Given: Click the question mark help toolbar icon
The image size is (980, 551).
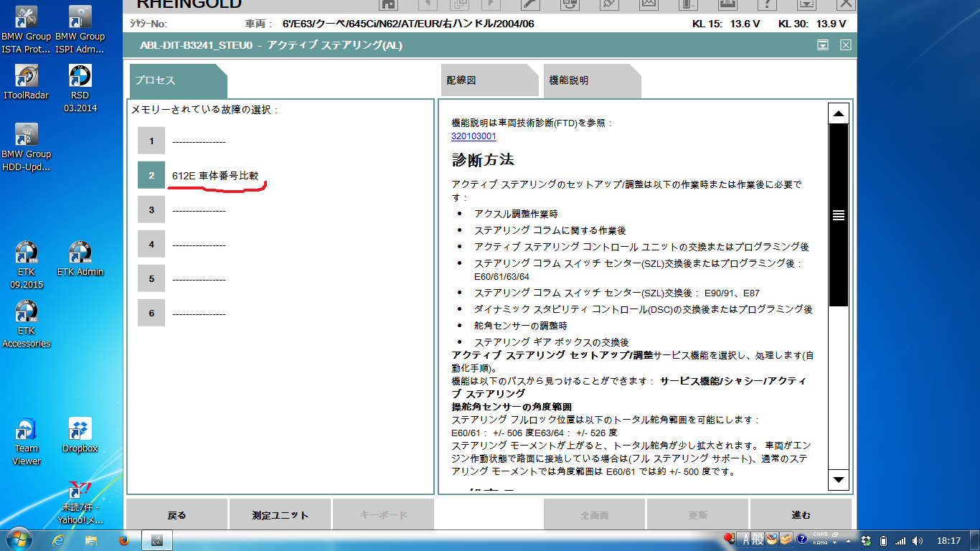Looking at the screenshot, I should coord(766,4).
